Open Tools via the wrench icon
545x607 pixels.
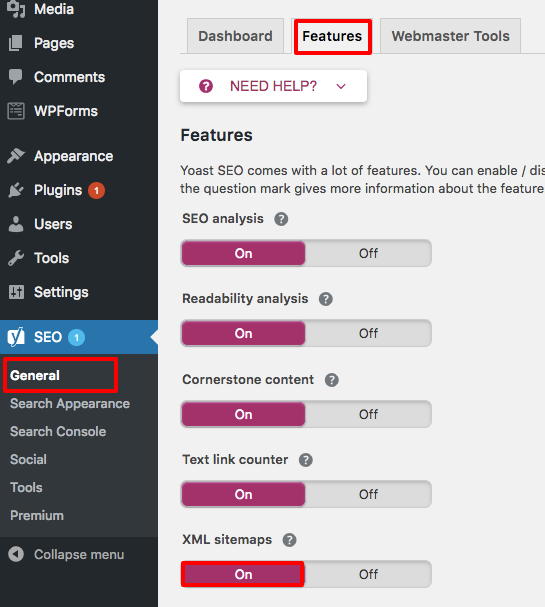(x=16, y=258)
